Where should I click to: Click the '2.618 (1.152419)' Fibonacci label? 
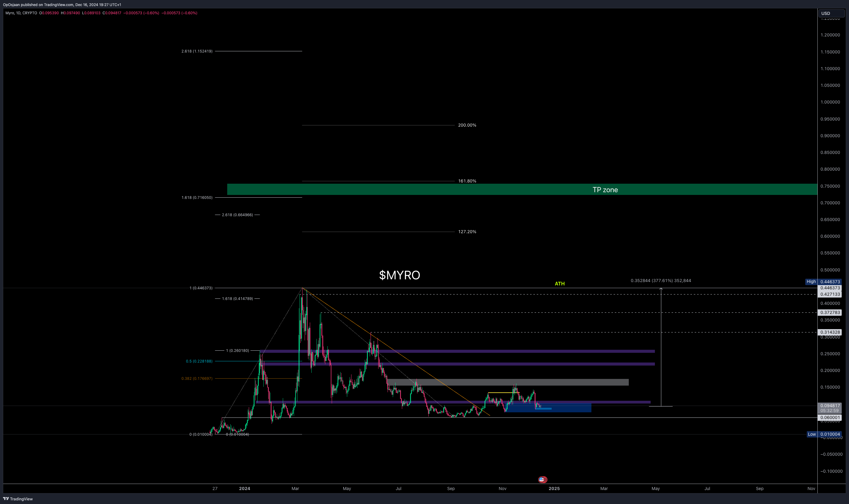pyautogui.click(x=197, y=51)
